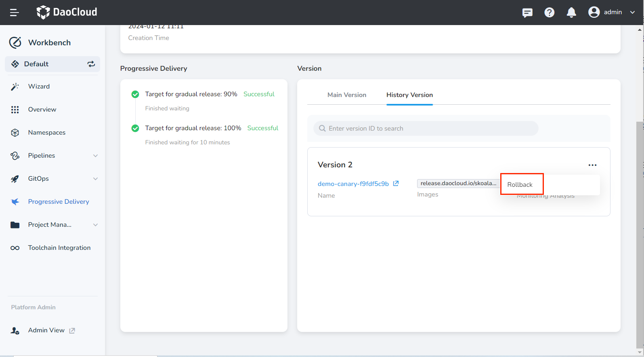Open the demo-canary-f9fdf5c9b link

pos(353,184)
